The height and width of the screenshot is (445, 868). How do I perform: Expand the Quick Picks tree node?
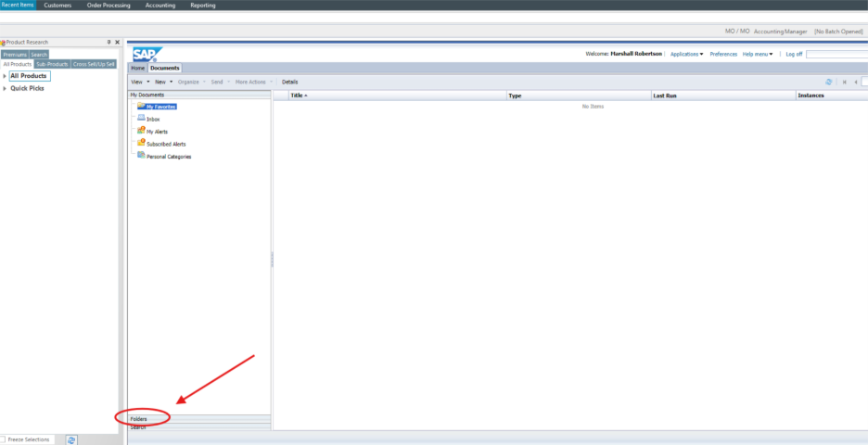click(x=4, y=89)
